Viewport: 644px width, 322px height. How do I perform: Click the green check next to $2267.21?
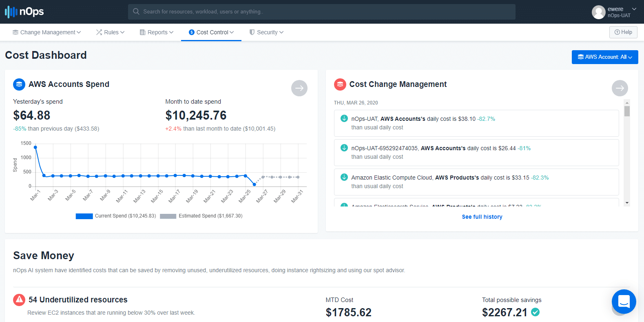(536, 312)
